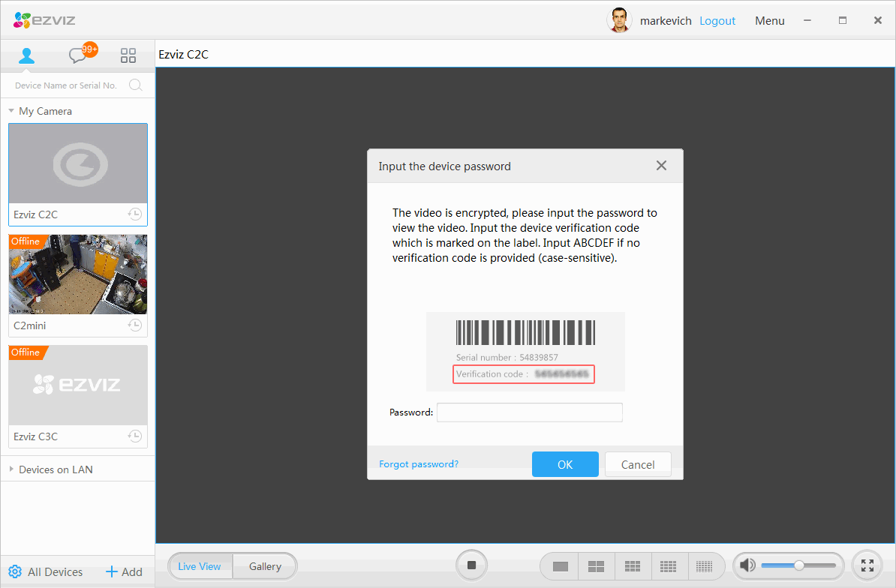
Task: Stop live view with the stop button
Action: point(471,565)
